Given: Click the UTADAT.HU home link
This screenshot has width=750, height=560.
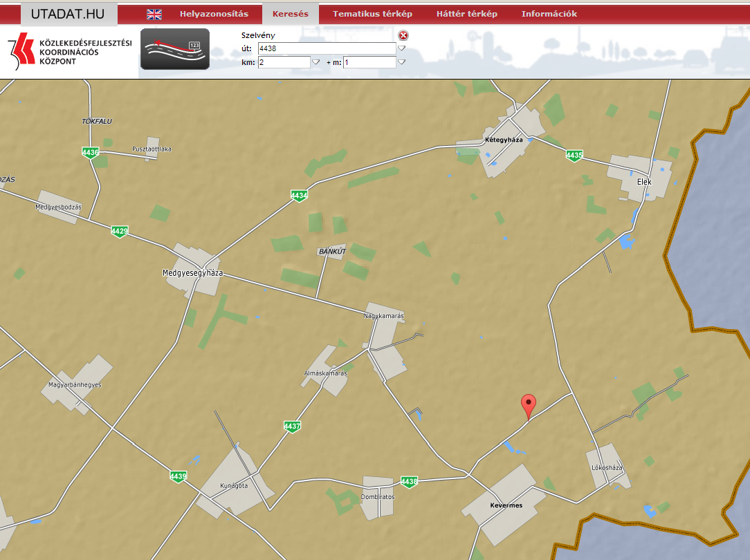Looking at the screenshot, I should coord(68,14).
